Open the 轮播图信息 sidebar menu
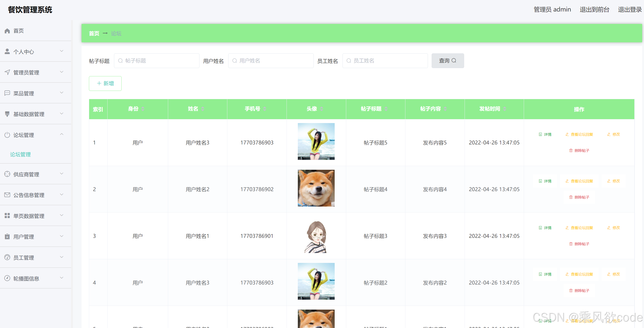Image resolution: width=644 pixels, height=328 pixels. tap(26, 278)
